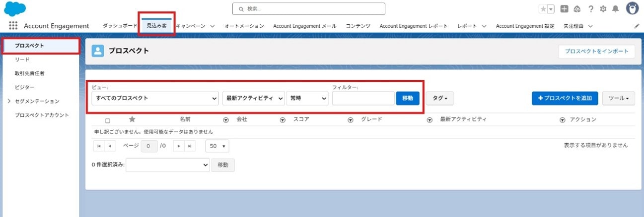Switch to the ダッシュボード tab

tap(120, 26)
